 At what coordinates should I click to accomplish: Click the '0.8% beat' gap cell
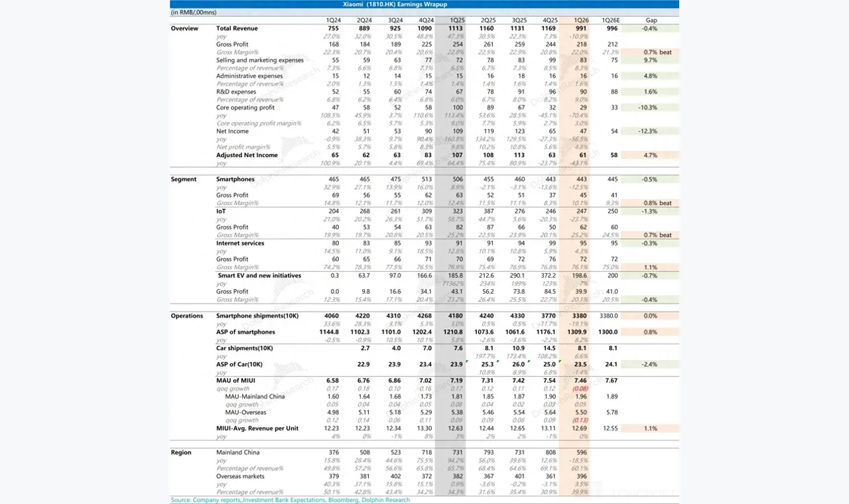click(657, 203)
